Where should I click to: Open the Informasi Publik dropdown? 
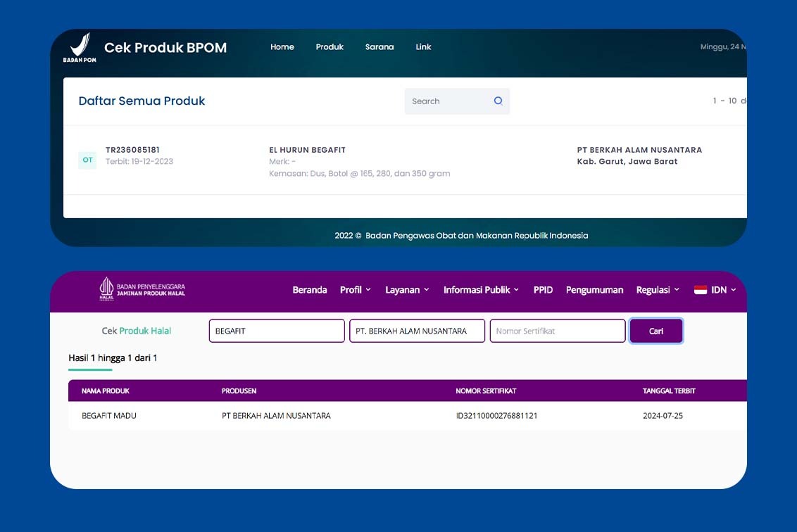tap(481, 290)
